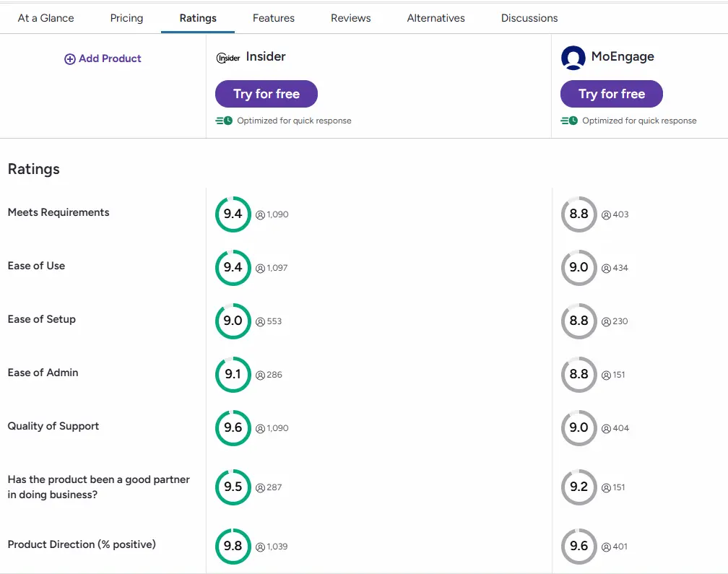
Task: Open the Features tab
Action: pos(274,18)
